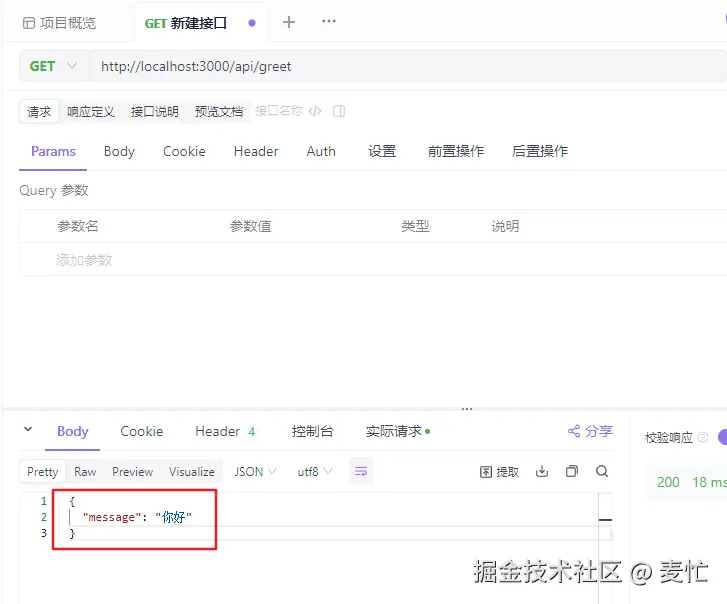Image resolution: width=727 pixels, height=604 pixels.
Task: Click the 200 status code
Action: pos(668,482)
